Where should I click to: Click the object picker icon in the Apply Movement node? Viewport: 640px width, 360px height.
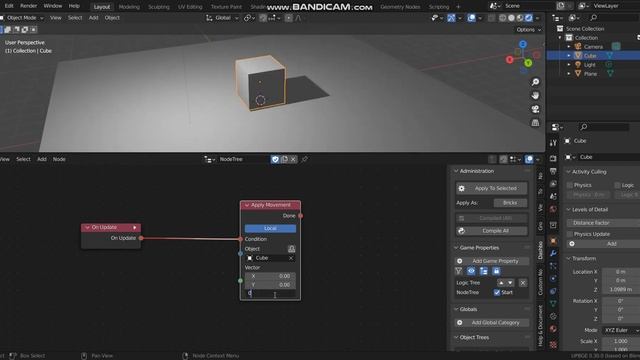pyautogui.click(x=291, y=249)
